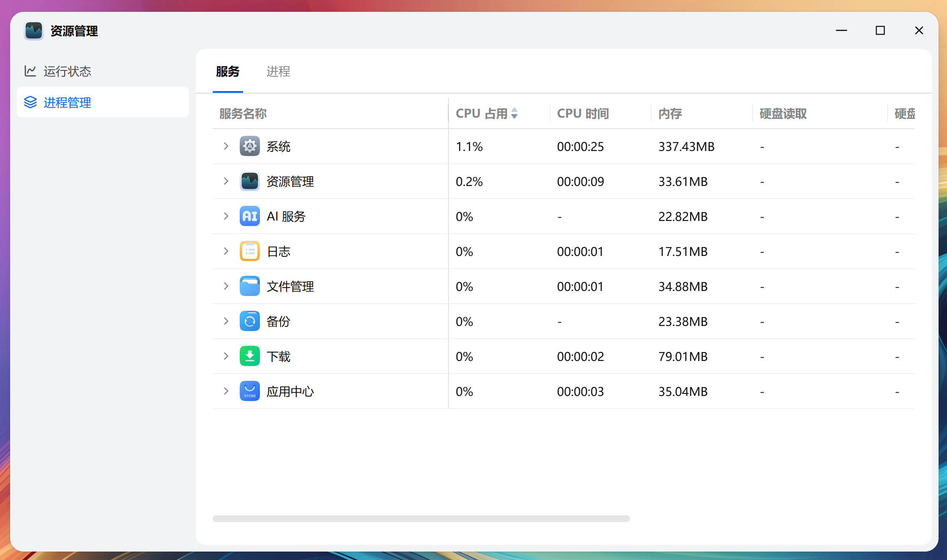
Task: Select the 服务 tab
Action: (x=228, y=72)
